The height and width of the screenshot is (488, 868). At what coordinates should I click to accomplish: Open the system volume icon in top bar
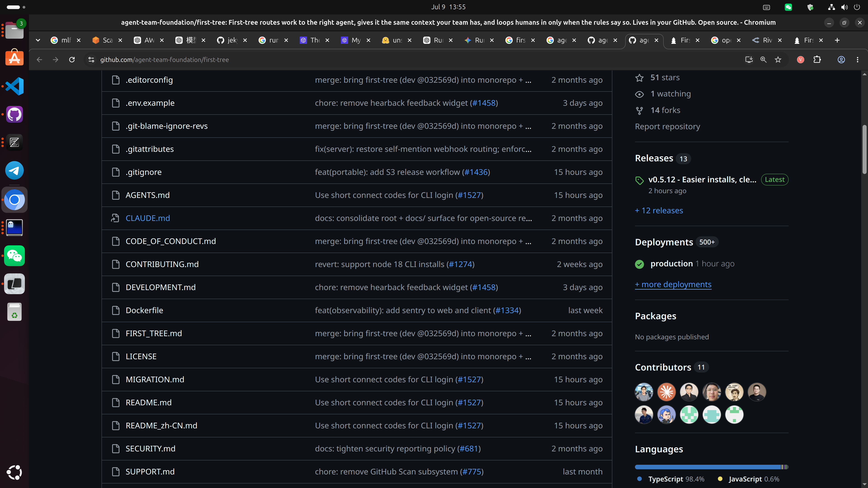pyautogui.click(x=844, y=7)
